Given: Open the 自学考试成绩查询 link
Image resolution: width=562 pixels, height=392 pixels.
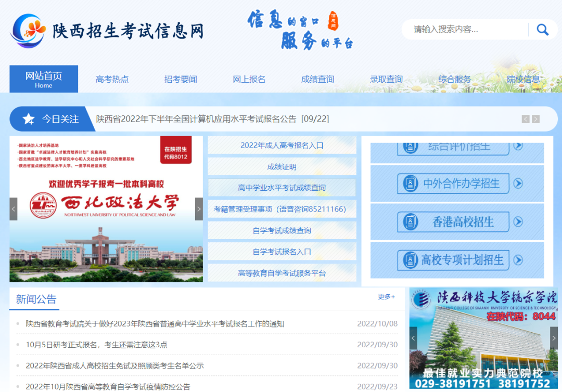Looking at the screenshot, I should [x=282, y=230].
